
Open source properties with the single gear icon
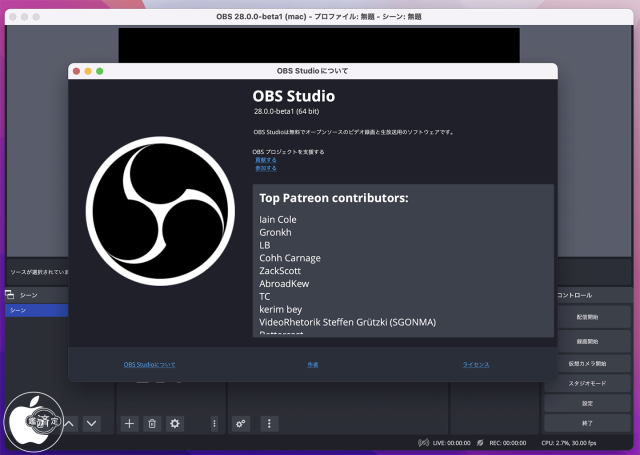(175, 424)
